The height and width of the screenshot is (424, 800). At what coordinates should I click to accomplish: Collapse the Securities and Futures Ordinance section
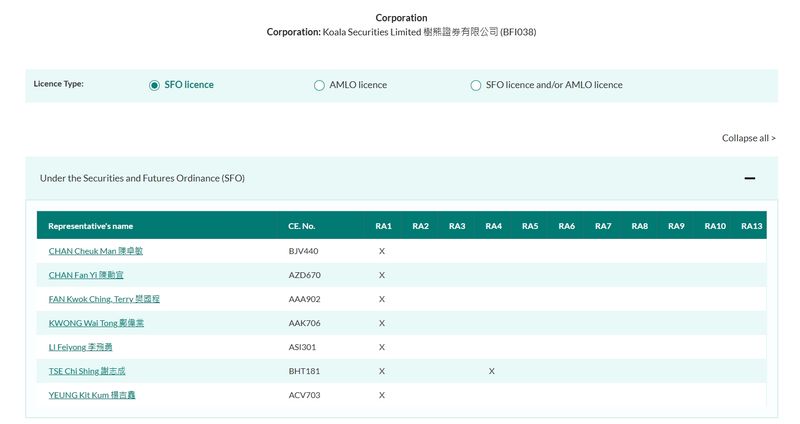(749, 178)
